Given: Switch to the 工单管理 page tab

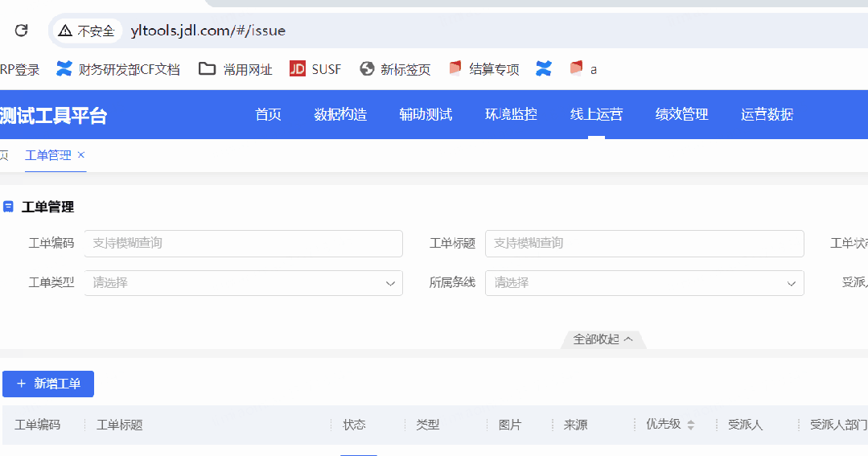Looking at the screenshot, I should coord(48,155).
